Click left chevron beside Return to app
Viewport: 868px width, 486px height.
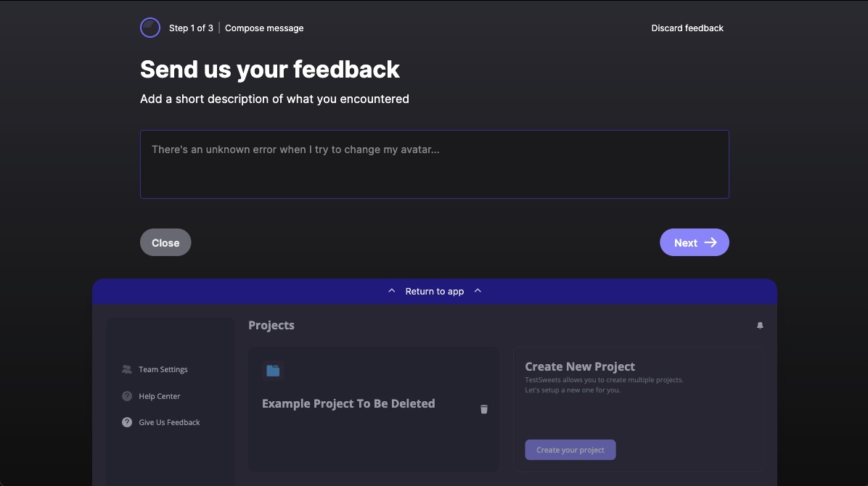pos(391,291)
